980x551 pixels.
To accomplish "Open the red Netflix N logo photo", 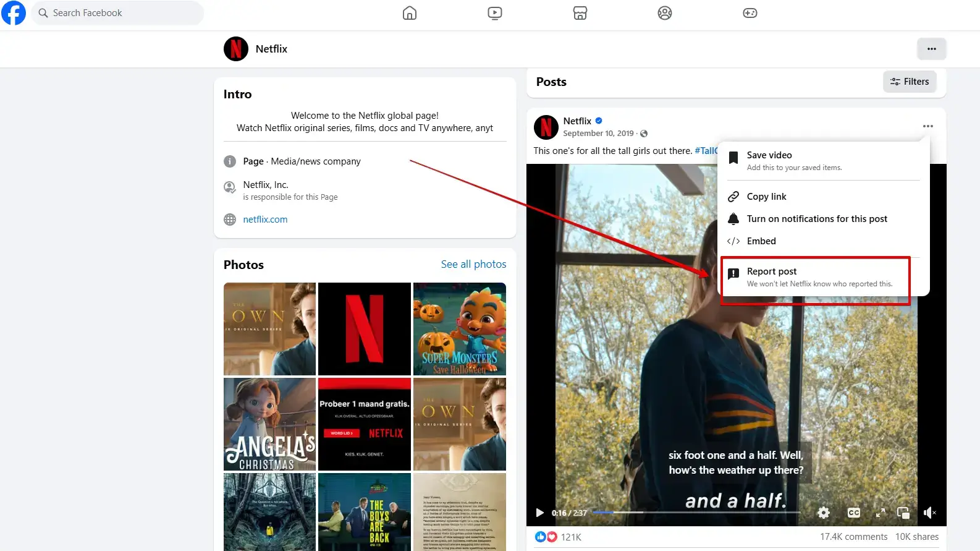I will 365,329.
